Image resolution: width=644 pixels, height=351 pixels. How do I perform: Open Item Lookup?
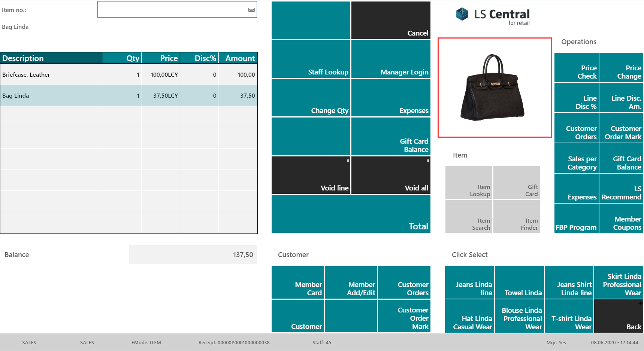[469, 183]
